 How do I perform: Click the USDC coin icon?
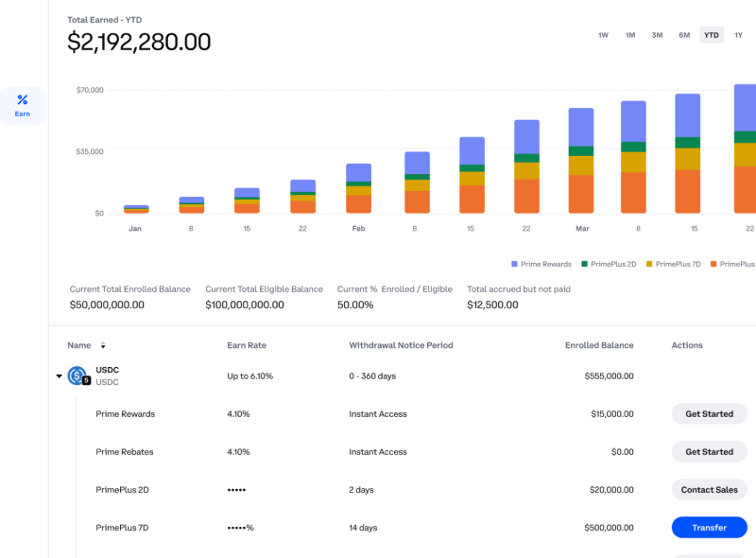[x=76, y=376]
